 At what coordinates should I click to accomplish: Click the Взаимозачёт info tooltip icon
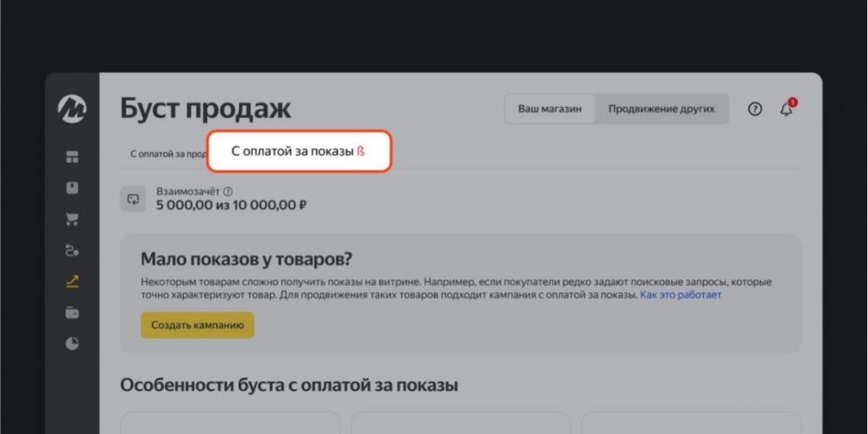[x=228, y=191]
